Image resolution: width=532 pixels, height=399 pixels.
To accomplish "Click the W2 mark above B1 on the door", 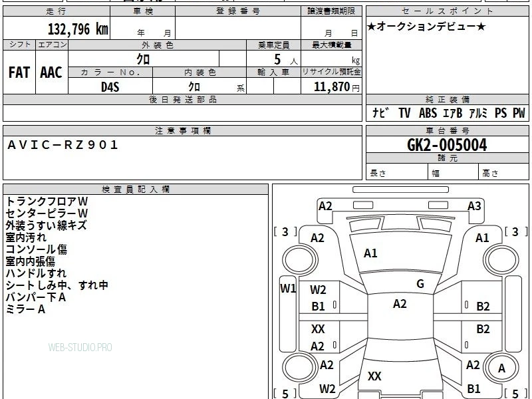I will pyautogui.click(x=318, y=290).
